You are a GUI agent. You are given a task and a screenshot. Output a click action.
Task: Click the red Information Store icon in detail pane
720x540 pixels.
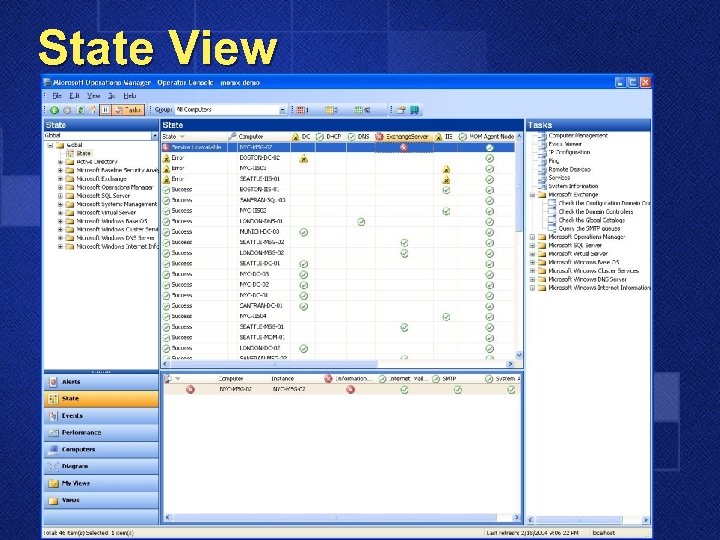(x=350, y=390)
